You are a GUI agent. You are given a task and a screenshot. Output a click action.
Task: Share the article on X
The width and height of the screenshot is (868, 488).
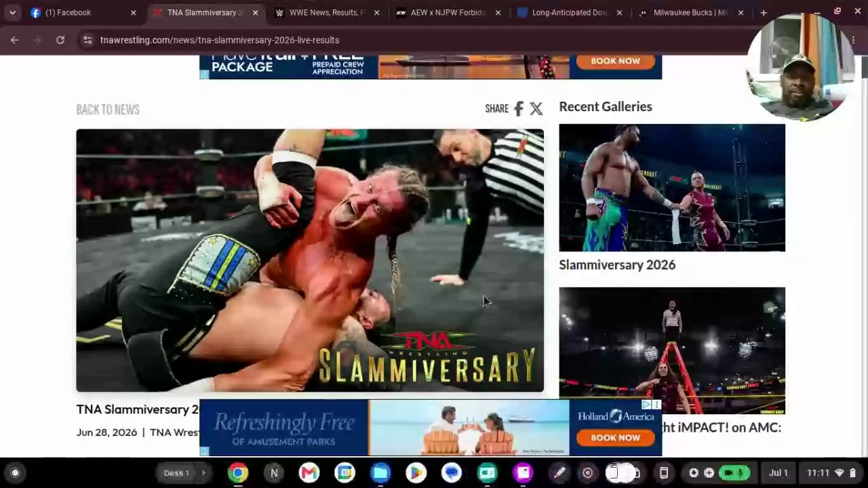[x=536, y=108]
